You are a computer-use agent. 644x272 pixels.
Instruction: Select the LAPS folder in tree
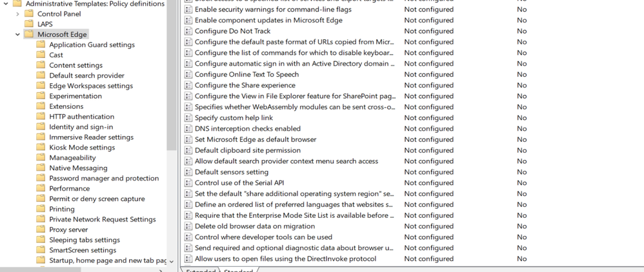(x=45, y=24)
